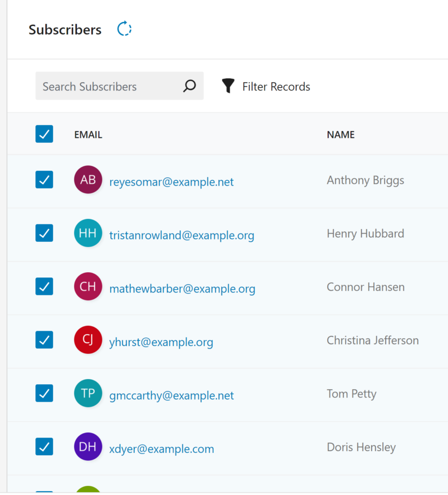Open the gmccarthy@example.net subscriber link
448x495 pixels.
[172, 395]
